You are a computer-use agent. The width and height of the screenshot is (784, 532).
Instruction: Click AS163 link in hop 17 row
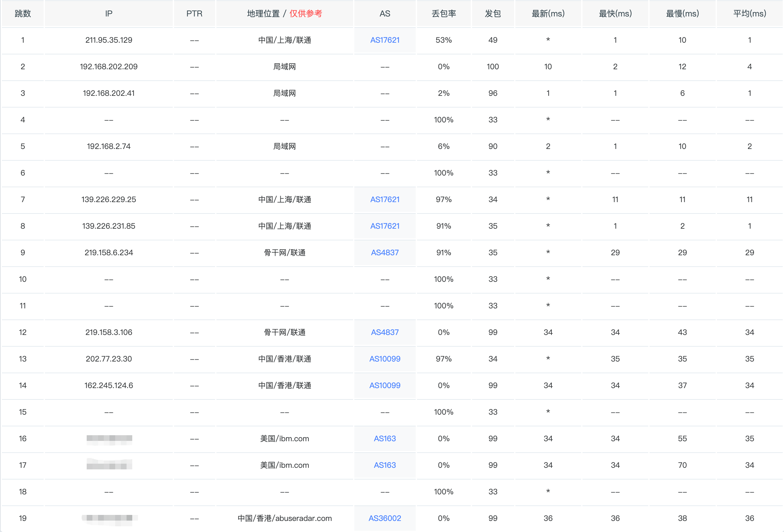pyautogui.click(x=385, y=465)
